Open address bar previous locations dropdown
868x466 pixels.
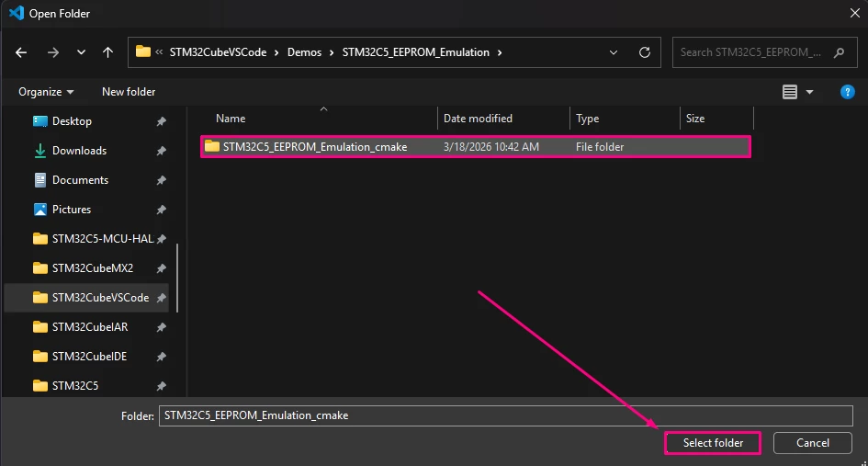point(614,52)
